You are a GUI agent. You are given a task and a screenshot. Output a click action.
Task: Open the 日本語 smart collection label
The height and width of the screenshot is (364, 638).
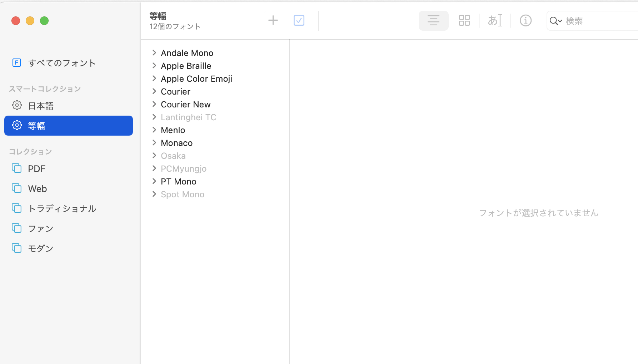41,106
